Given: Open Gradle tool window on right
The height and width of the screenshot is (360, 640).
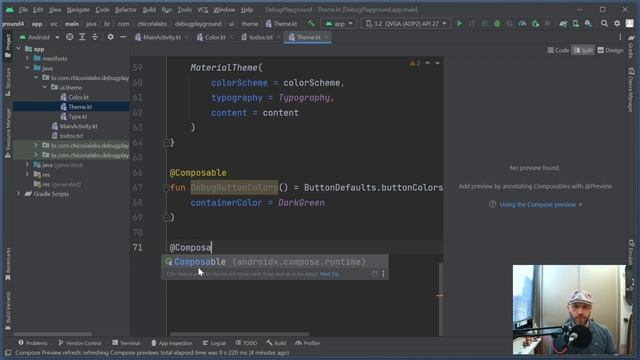Looking at the screenshot, I should pos(631,47).
